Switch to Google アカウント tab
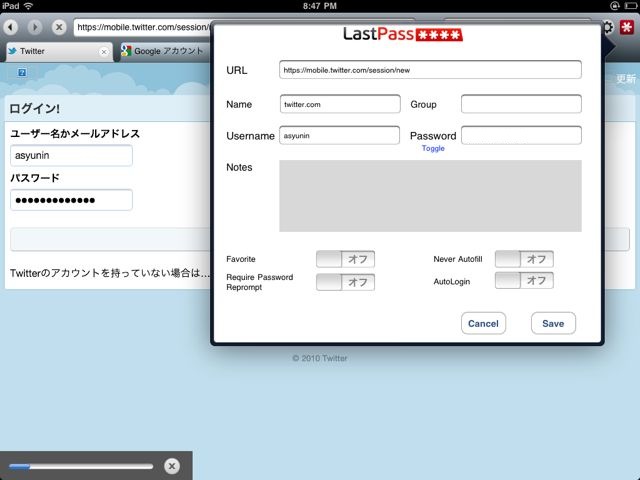640x480 pixels. click(165, 51)
